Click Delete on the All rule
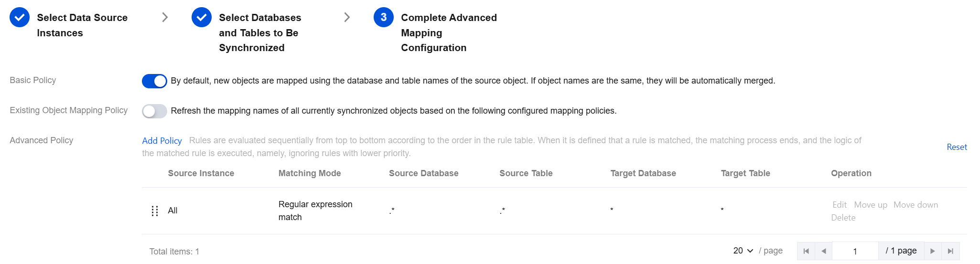The height and width of the screenshot is (264, 980). [x=843, y=218]
